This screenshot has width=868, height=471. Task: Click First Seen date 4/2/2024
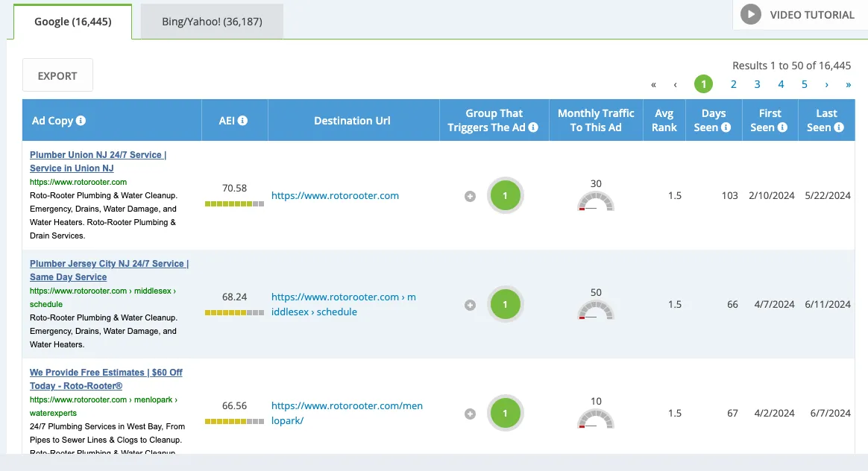click(x=775, y=413)
